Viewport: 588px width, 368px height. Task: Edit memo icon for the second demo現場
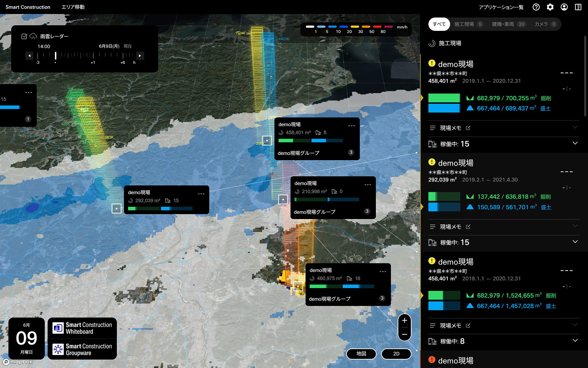point(468,227)
